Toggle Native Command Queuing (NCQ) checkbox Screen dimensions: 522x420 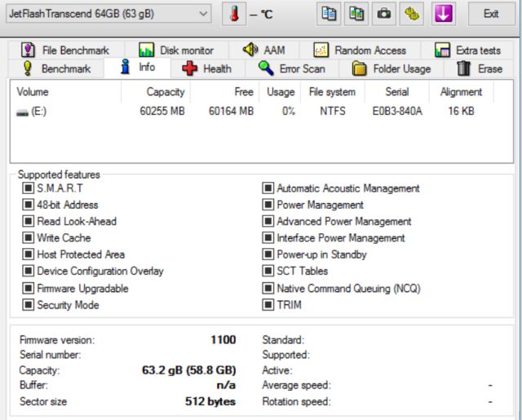tap(268, 288)
